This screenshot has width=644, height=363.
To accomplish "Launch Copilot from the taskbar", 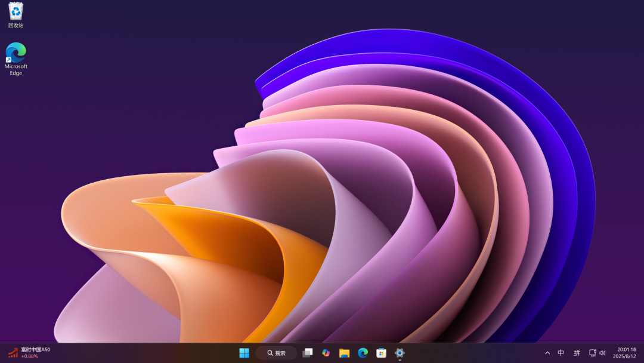I will click(x=326, y=353).
